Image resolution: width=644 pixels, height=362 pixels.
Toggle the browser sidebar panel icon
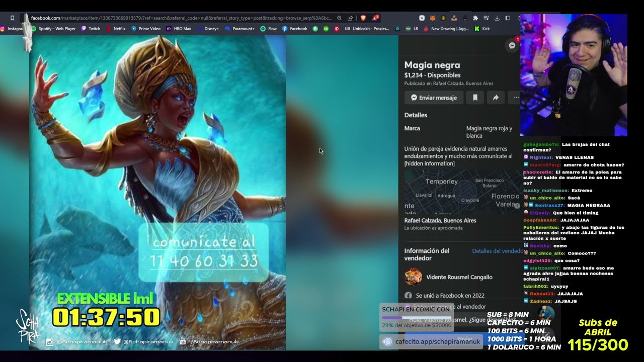[x=508, y=18]
